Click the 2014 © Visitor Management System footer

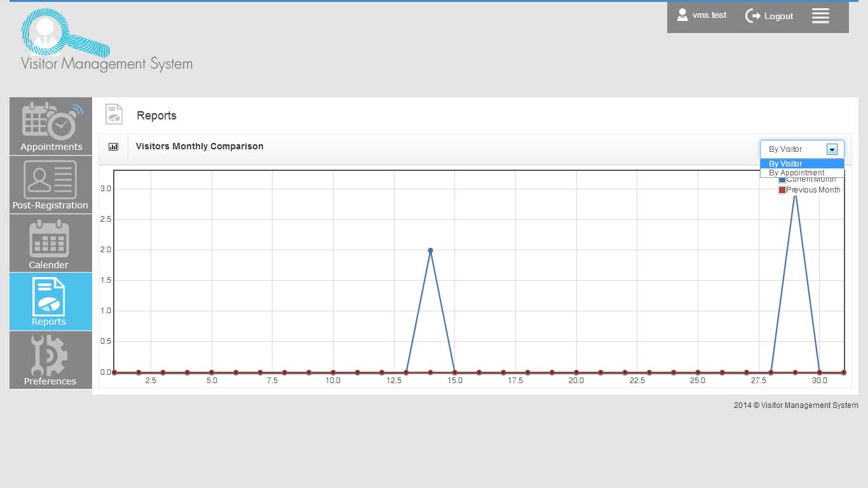click(796, 405)
